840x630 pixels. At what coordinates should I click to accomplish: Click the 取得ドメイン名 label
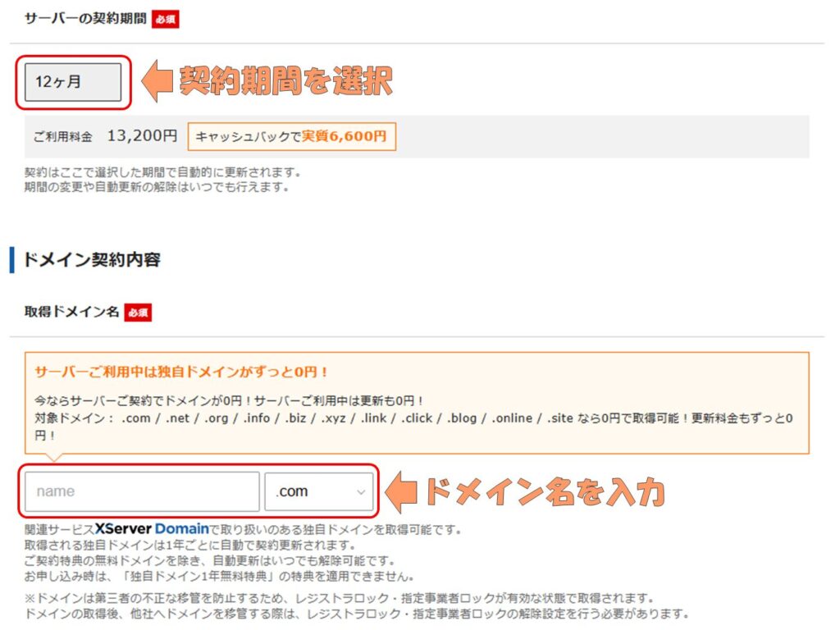point(72,313)
